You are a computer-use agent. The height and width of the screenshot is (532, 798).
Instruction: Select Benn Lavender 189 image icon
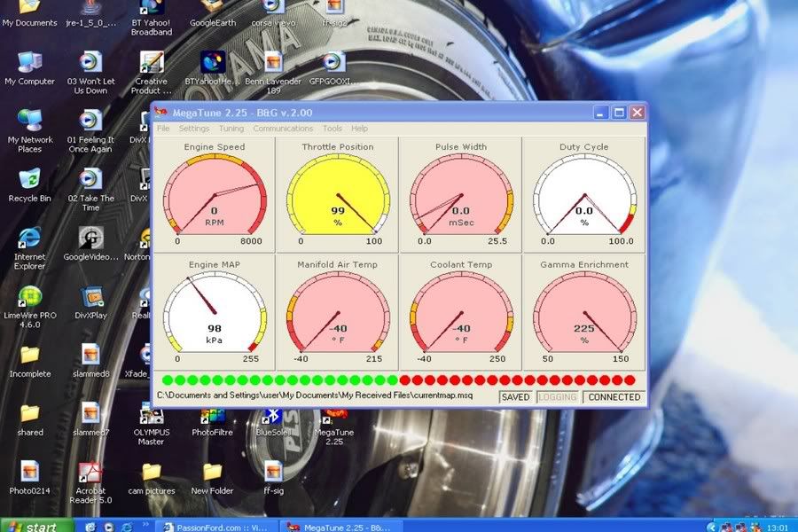click(273, 73)
